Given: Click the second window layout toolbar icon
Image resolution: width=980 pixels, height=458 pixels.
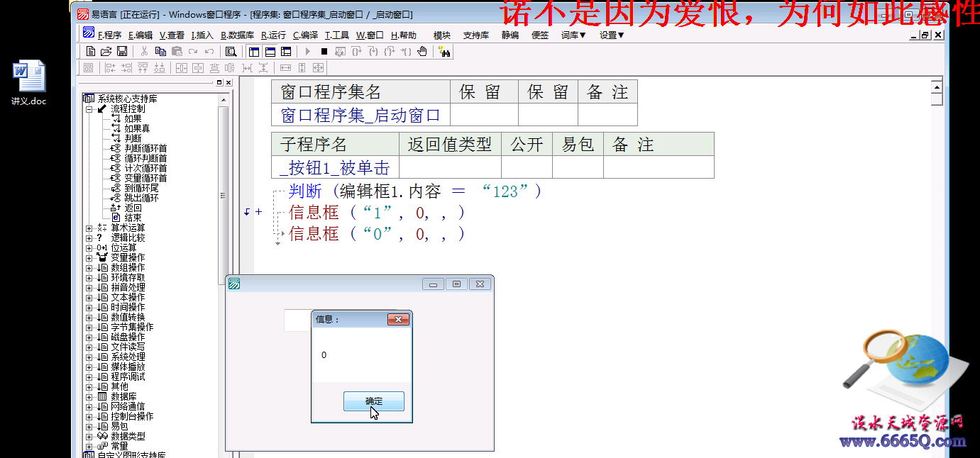Looking at the screenshot, I should click(270, 51).
